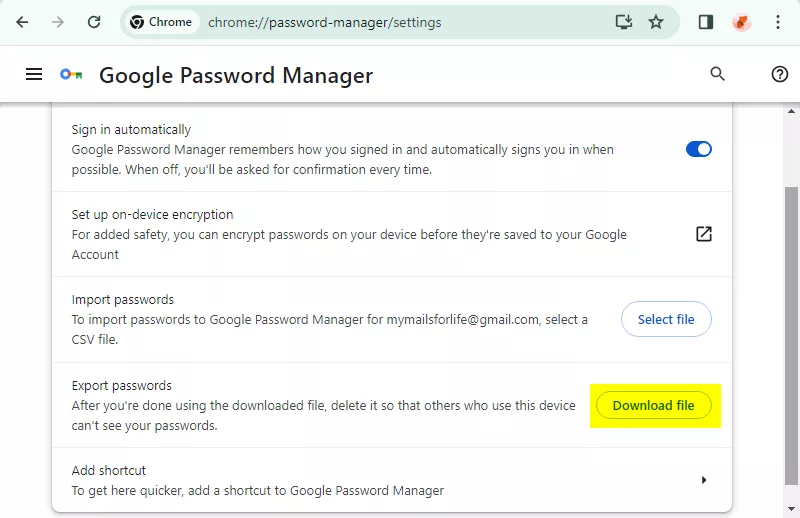Open the hamburger navigation menu

(x=34, y=75)
